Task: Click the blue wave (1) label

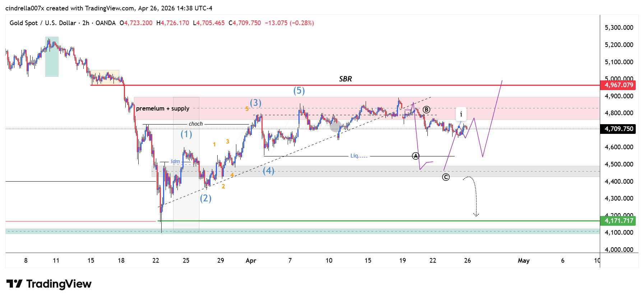Action: (x=186, y=134)
